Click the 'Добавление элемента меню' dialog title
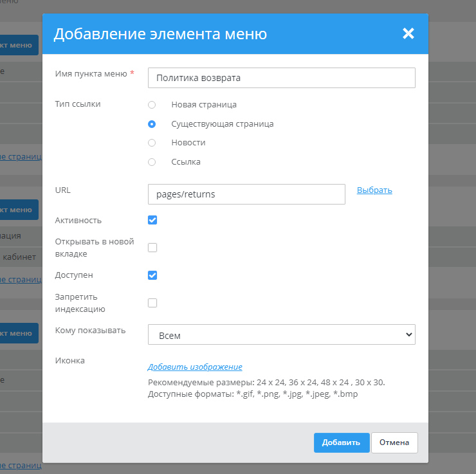476x474 pixels. (x=160, y=34)
